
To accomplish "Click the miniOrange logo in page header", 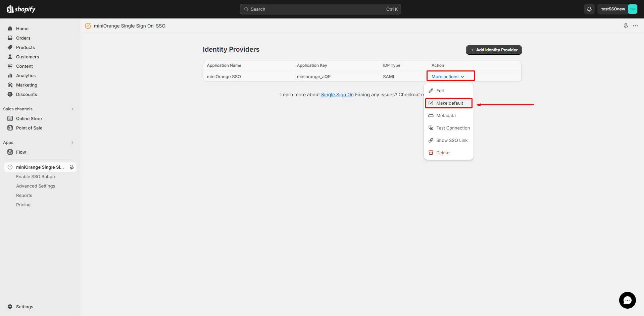I will [x=88, y=26].
